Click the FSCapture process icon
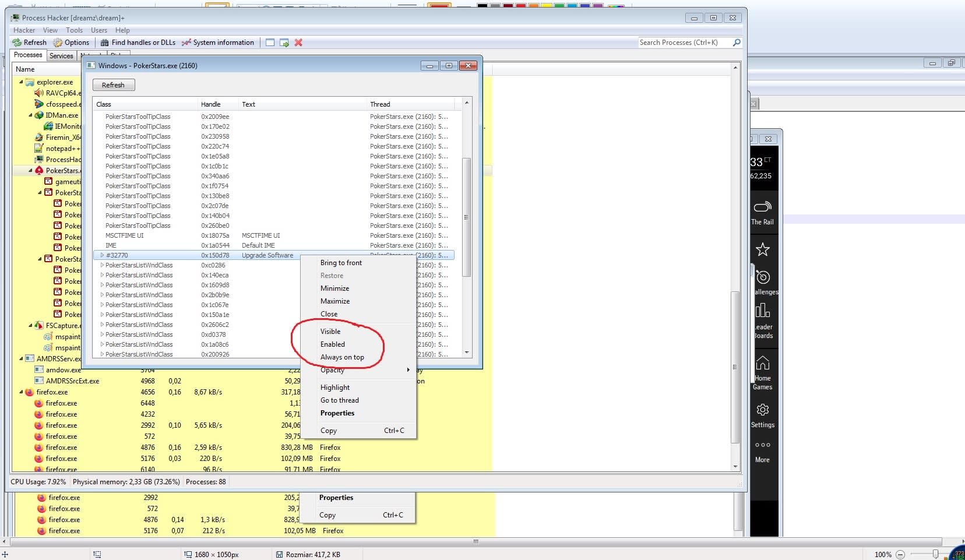Image resolution: width=965 pixels, height=560 pixels. 39,326
